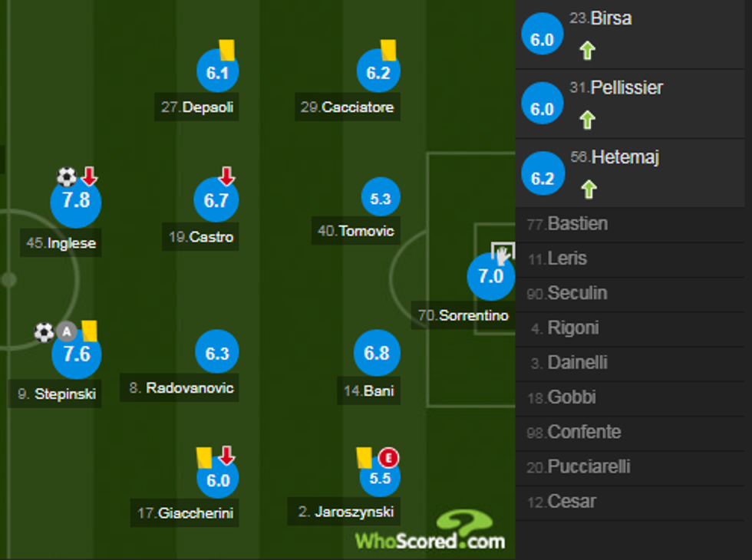Select the Radovanovic name label

pyautogui.click(x=181, y=387)
